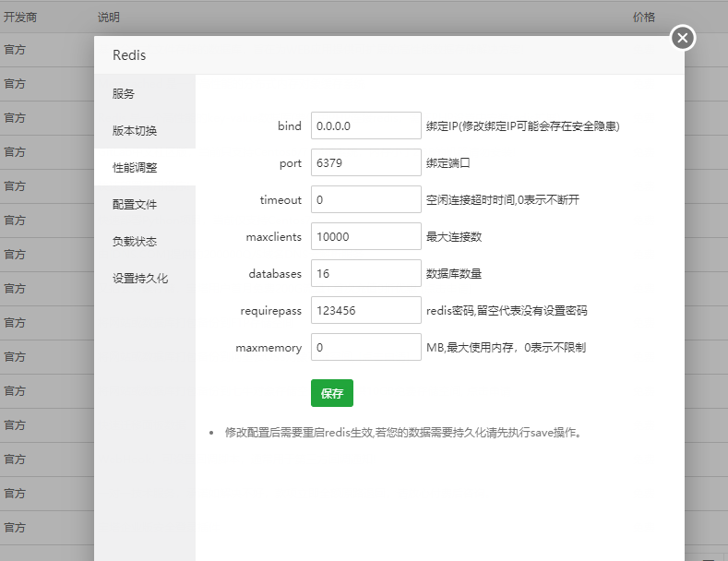The height and width of the screenshot is (561, 728).
Task: Select the databases input field
Action: point(366,273)
